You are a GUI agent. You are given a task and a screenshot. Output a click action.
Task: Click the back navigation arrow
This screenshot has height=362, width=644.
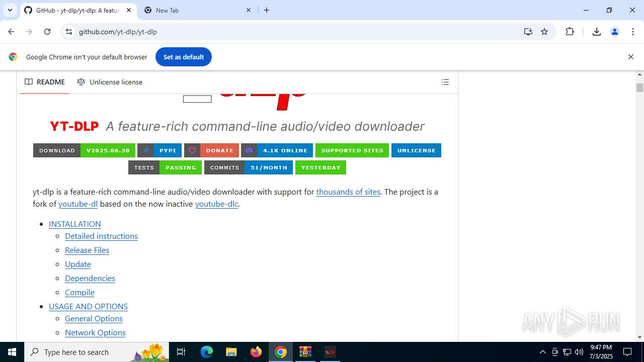click(11, 32)
